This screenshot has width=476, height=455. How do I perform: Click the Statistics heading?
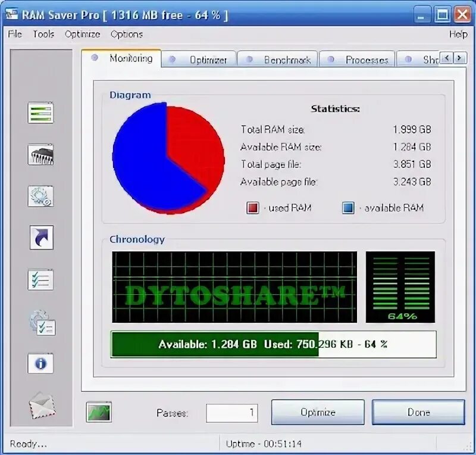(335, 109)
